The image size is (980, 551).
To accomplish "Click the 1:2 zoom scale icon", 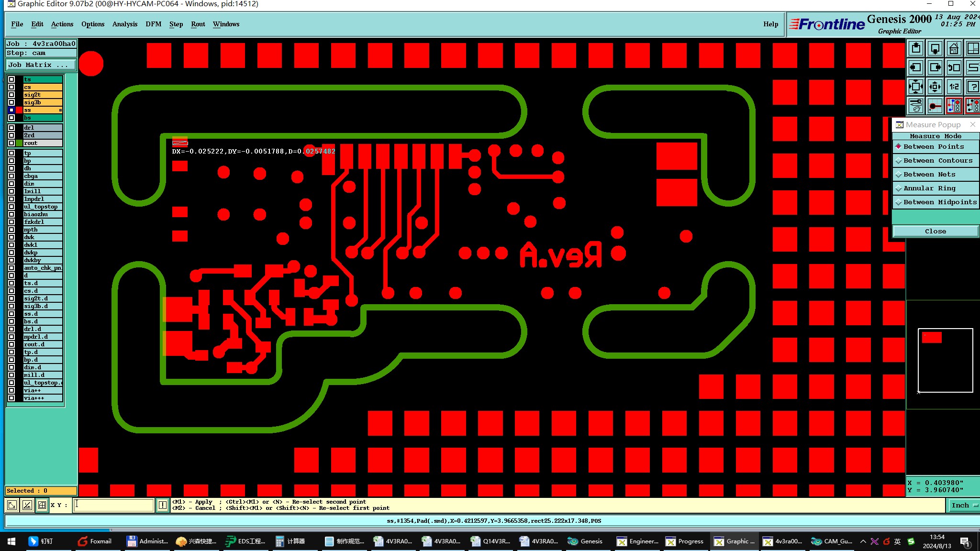I will click(x=954, y=87).
